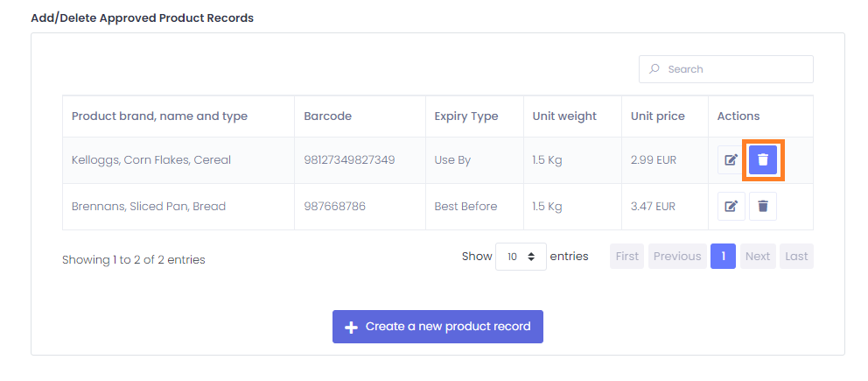The image size is (868, 381).
Task: Go to the Next page
Action: 757,257
